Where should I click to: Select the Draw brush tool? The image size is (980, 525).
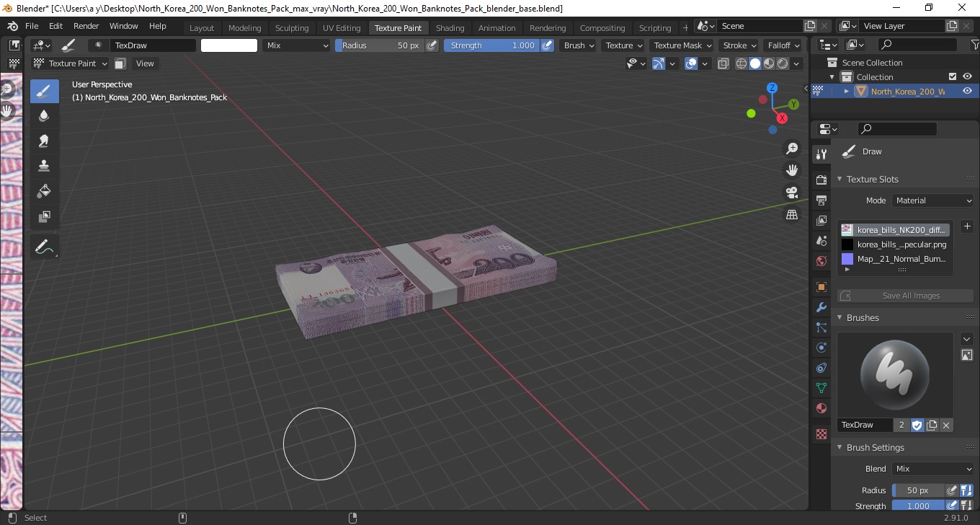[44, 92]
